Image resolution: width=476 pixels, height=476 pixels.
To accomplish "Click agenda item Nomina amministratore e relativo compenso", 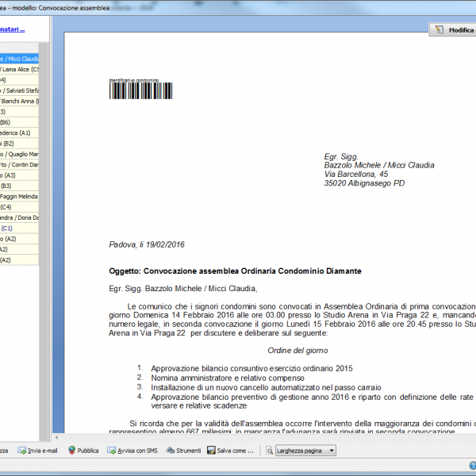I will click(228, 378).
